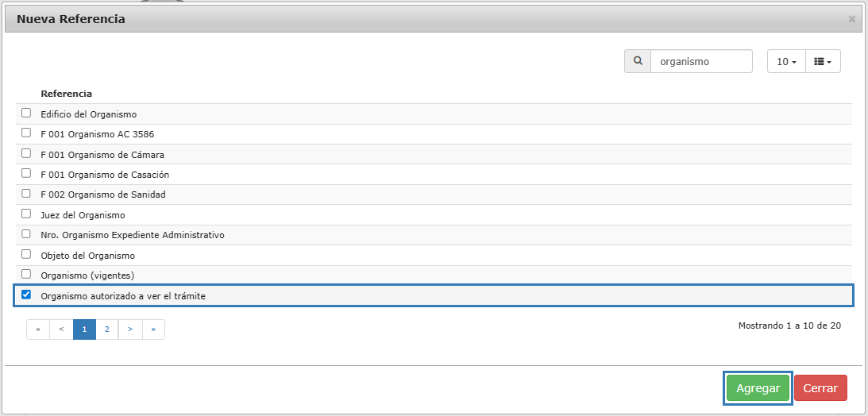Close the Nueva Referencia dialog with X
Viewport: 868px width, 416px height.
click(x=851, y=19)
